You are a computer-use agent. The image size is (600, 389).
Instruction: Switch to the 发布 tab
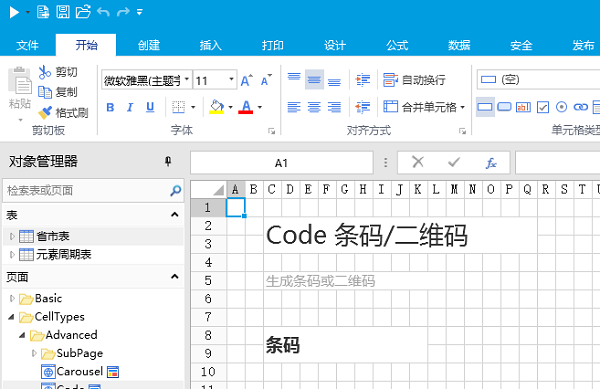pyautogui.click(x=583, y=45)
